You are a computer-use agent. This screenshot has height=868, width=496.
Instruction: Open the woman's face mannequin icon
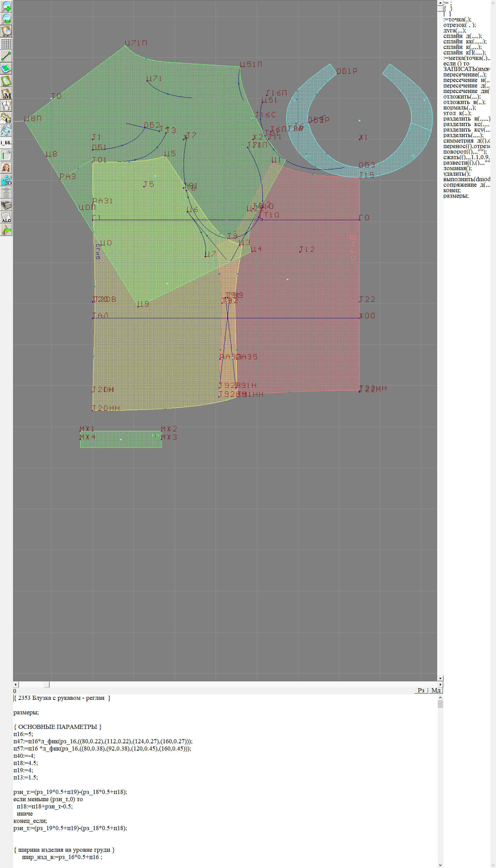[6, 168]
